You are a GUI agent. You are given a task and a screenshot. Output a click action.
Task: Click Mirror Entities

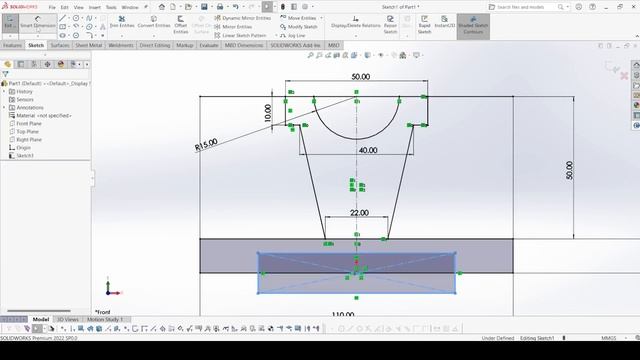(233, 27)
